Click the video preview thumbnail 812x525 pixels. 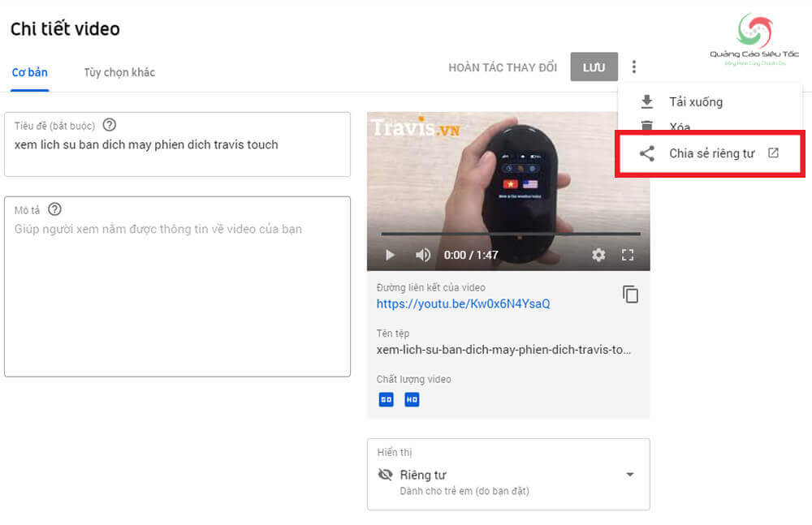tap(508, 191)
